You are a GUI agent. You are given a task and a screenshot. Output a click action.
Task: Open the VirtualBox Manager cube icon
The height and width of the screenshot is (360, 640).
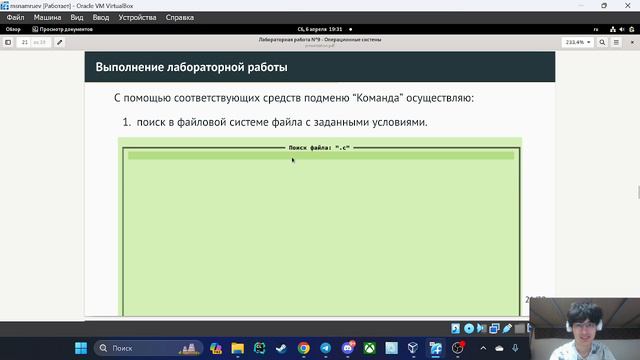pos(413,348)
